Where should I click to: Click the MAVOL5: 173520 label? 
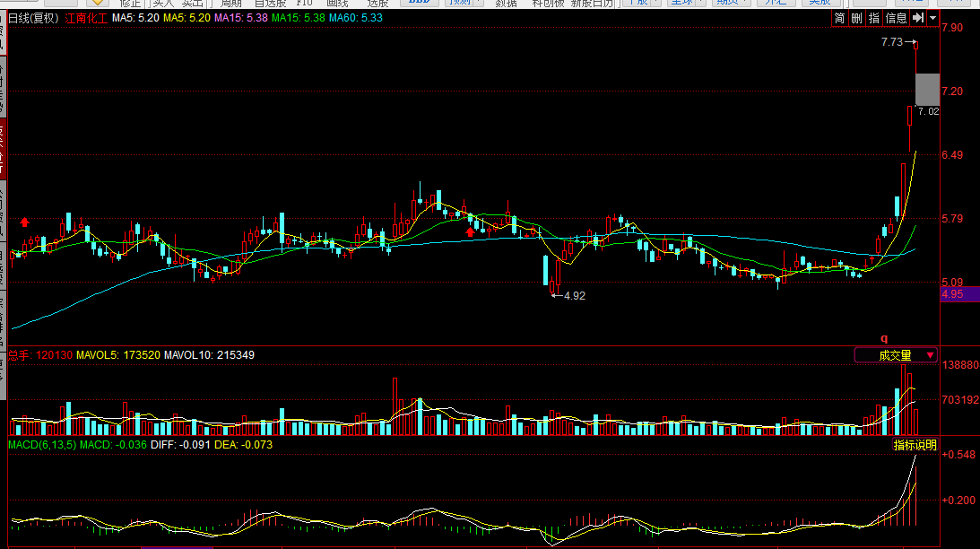(x=118, y=355)
